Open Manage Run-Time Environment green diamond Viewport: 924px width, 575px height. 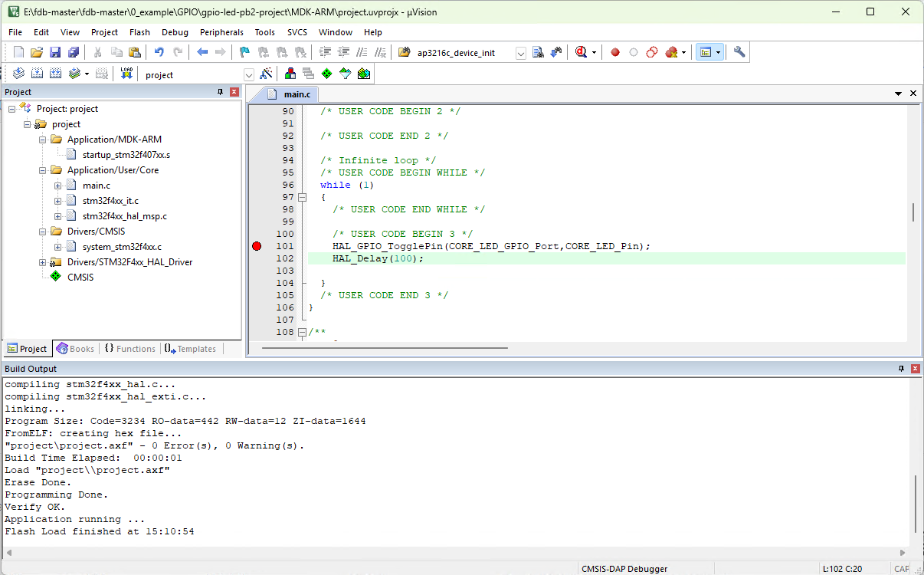tap(326, 74)
